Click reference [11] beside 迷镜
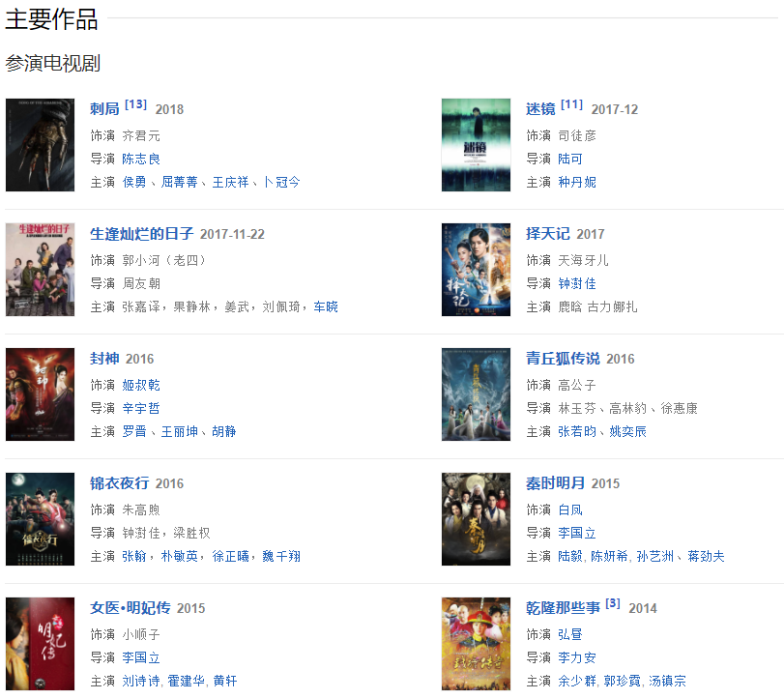The width and height of the screenshot is (784, 699). [x=571, y=104]
